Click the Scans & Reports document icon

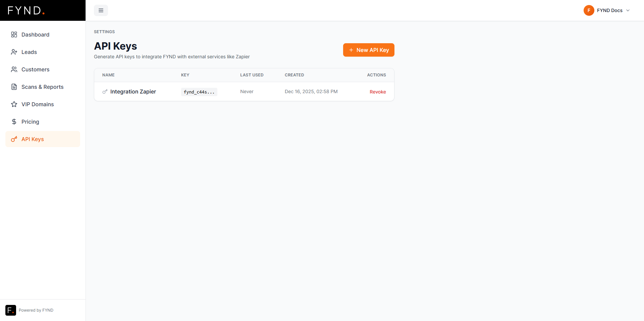pyautogui.click(x=14, y=87)
